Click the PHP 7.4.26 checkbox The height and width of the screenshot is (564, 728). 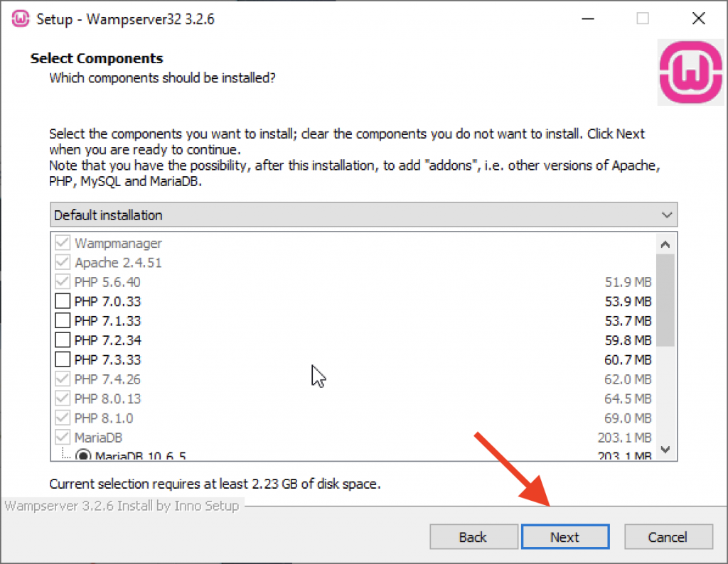(63, 379)
